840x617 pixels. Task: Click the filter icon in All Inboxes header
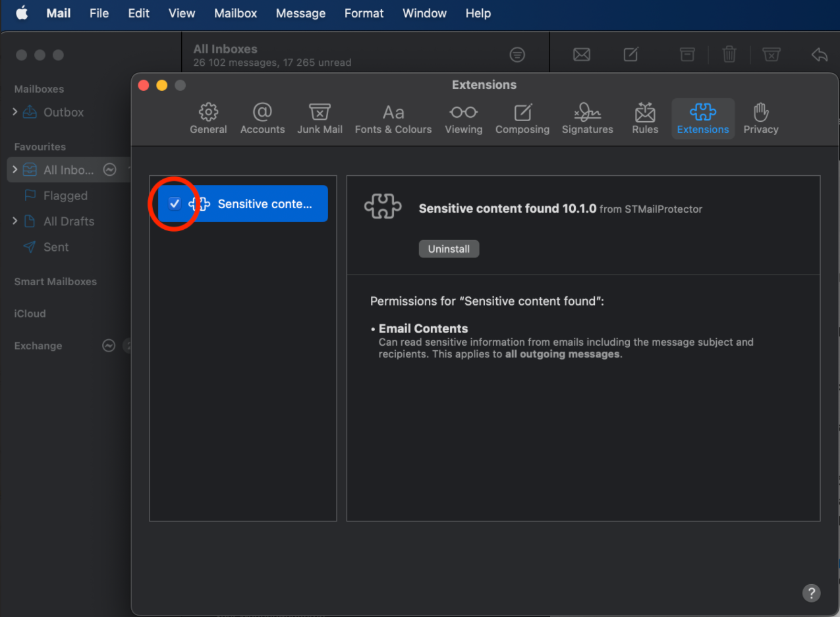tap(518, 55)
